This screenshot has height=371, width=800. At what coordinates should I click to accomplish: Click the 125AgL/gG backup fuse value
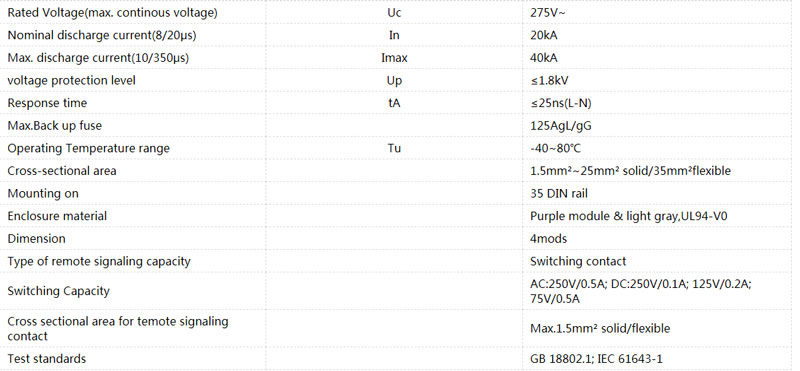pyautogui.click(x=561, y=126)
